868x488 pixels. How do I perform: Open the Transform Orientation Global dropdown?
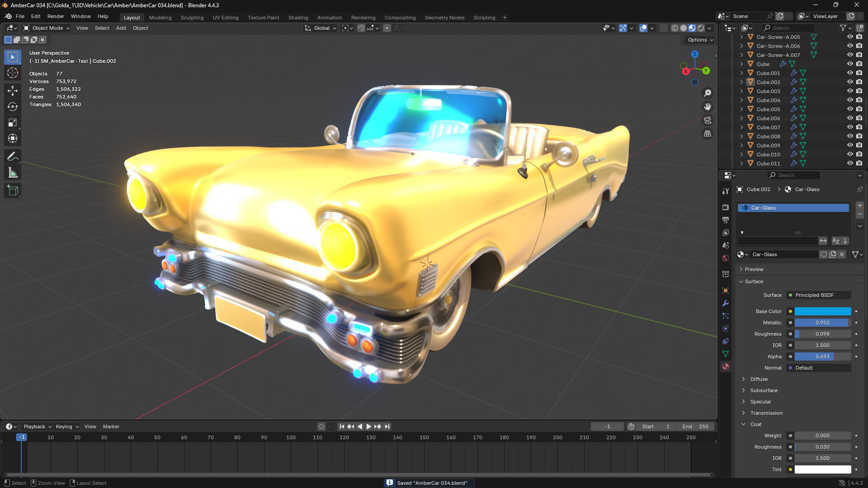point(321,28)
